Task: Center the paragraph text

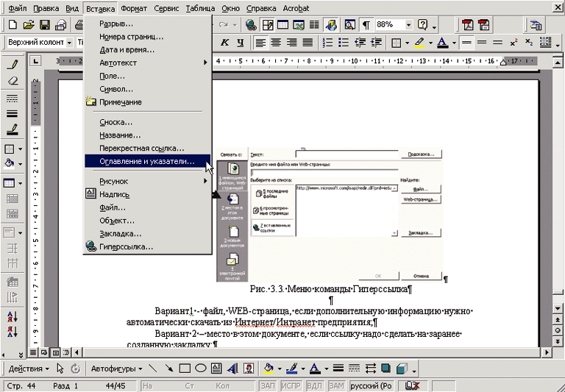Action: 277,43
